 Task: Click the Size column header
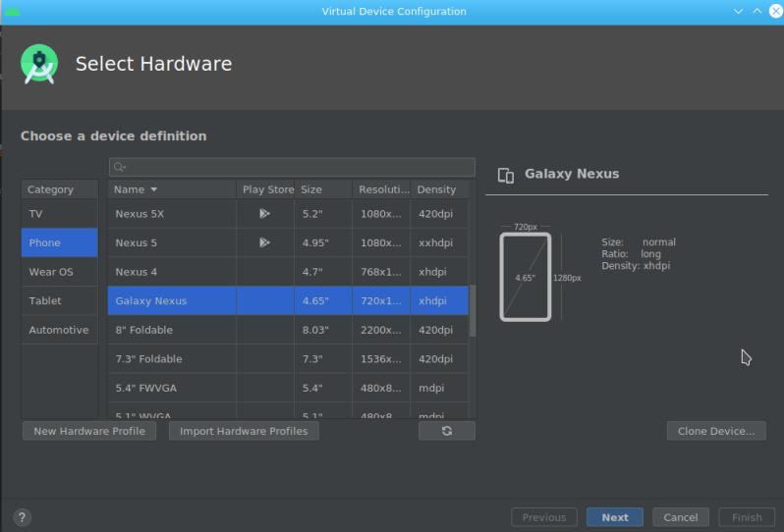click(x=323, y=189)
